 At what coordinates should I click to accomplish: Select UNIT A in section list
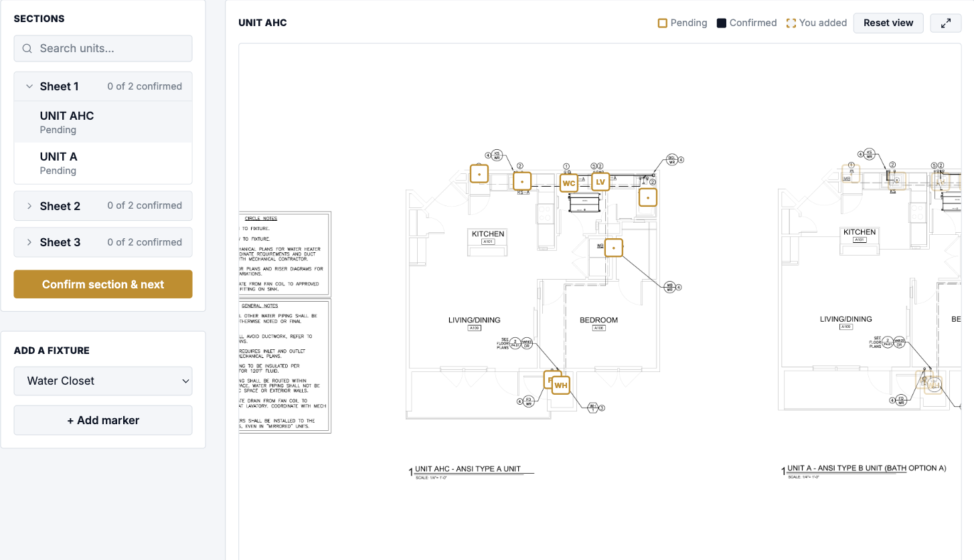click(103, 163)
